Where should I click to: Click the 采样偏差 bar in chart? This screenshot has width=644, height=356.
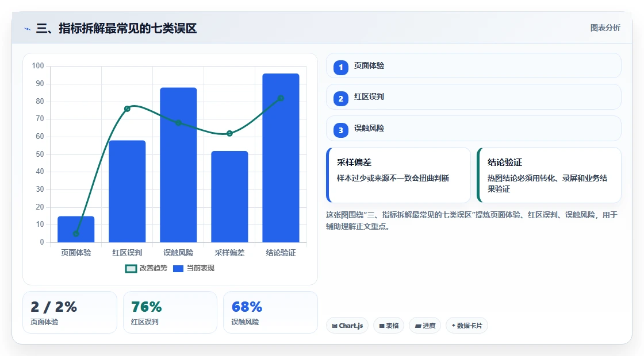[x=229, y=197]
